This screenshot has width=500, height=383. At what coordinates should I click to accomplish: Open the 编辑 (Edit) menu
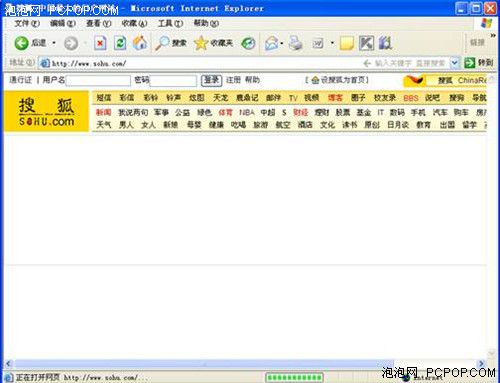point(63,23)
